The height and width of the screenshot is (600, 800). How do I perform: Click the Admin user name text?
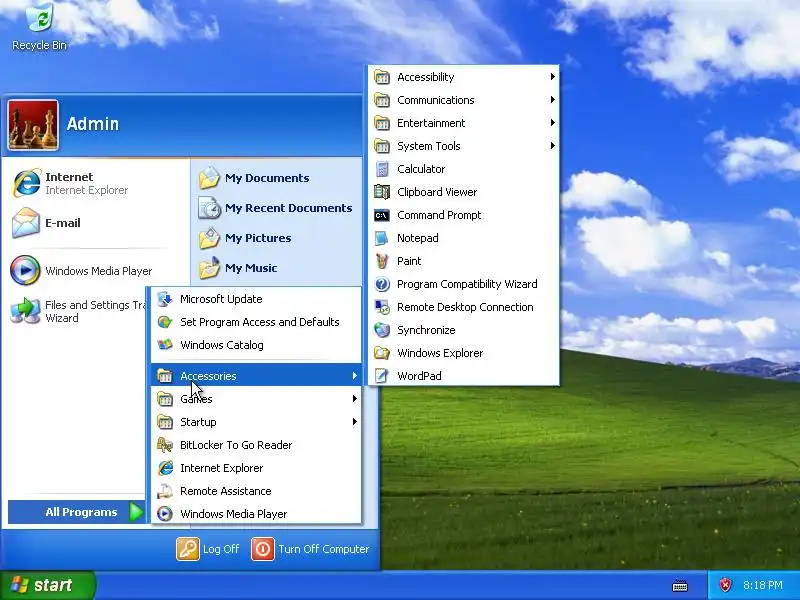[93, 124]
